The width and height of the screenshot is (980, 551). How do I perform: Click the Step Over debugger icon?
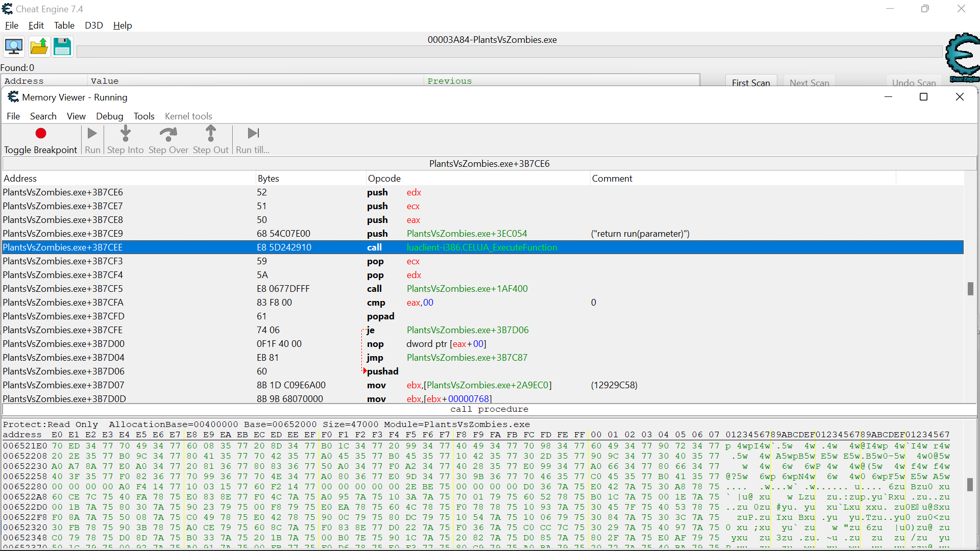[168, 133]
